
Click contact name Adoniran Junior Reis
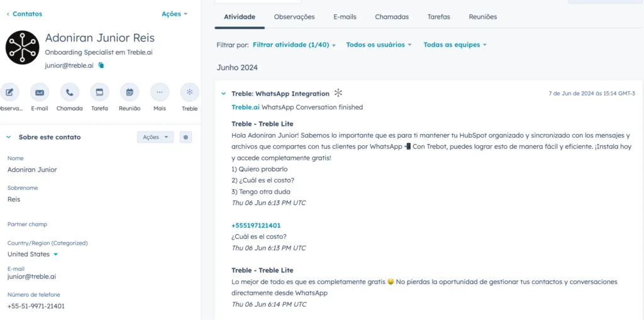click(100, 38)
